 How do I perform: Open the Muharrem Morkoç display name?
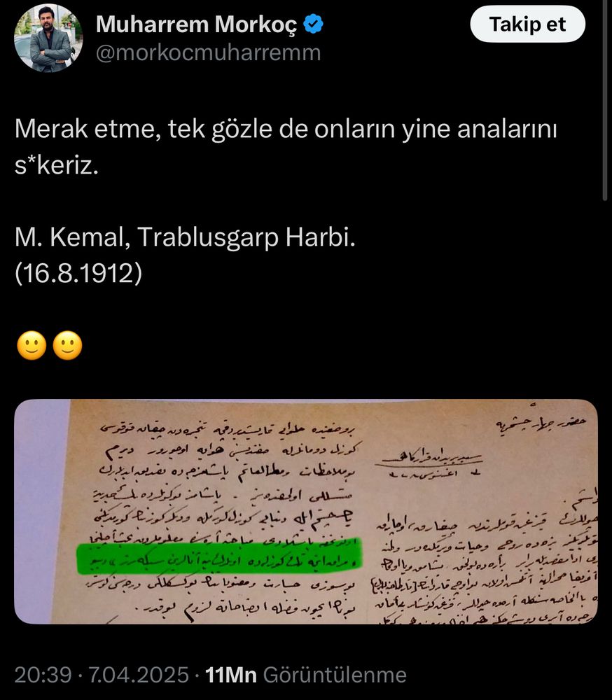(197, 24)
